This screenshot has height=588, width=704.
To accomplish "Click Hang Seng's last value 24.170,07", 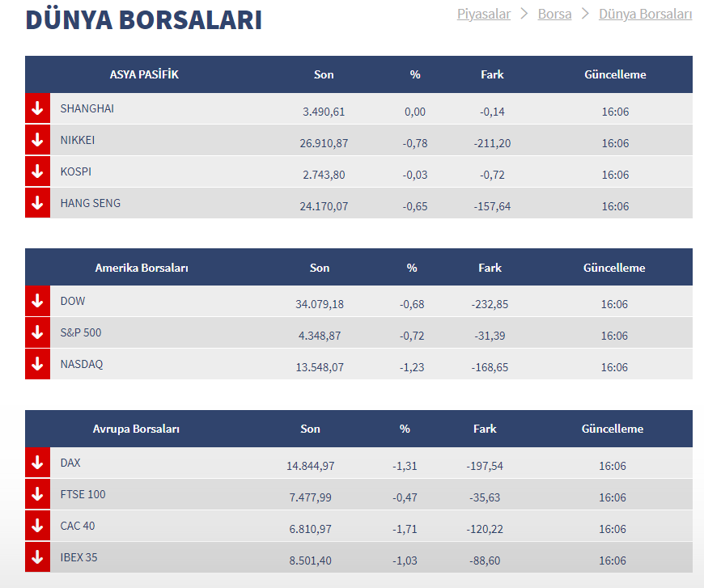I will [324, 206].
